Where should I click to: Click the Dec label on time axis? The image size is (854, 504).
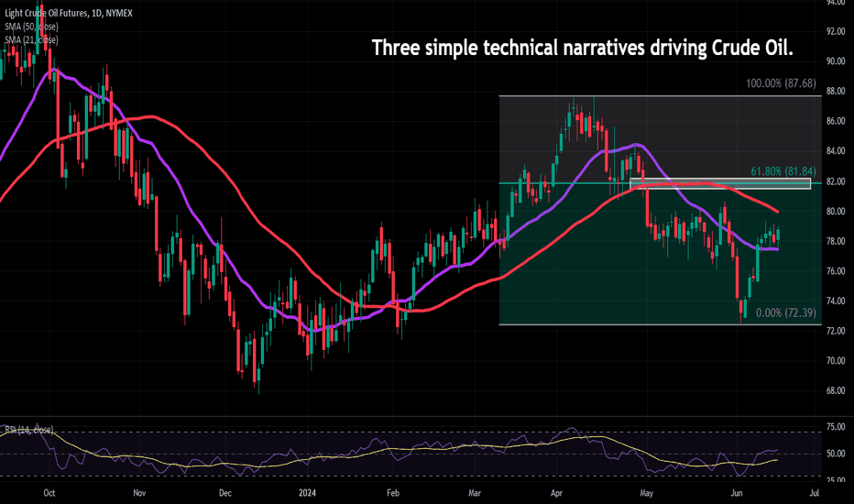(x=224, y=493)
